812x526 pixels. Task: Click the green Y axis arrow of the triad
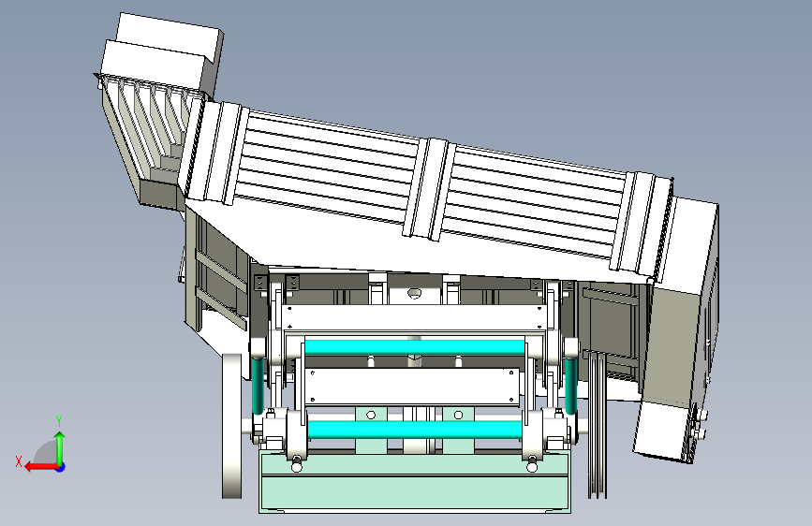coord(60,447)
